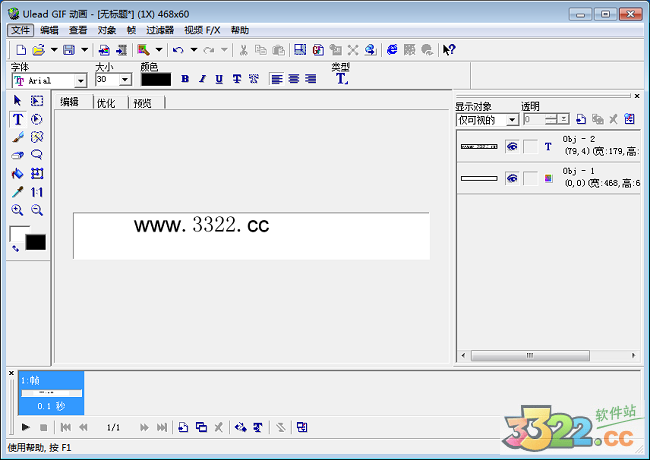650x460 pixels.
Task: Select frame 1 thumbnail in timeline
Action: coord(51,393)
